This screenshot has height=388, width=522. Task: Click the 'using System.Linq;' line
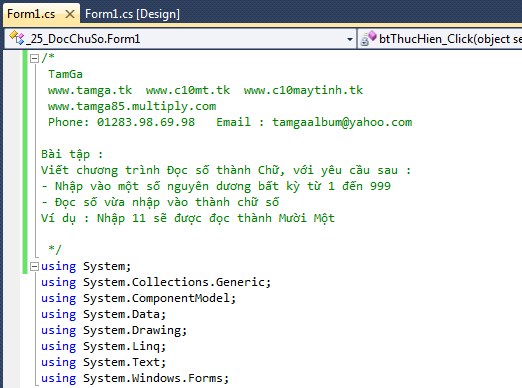coord(103,346)
